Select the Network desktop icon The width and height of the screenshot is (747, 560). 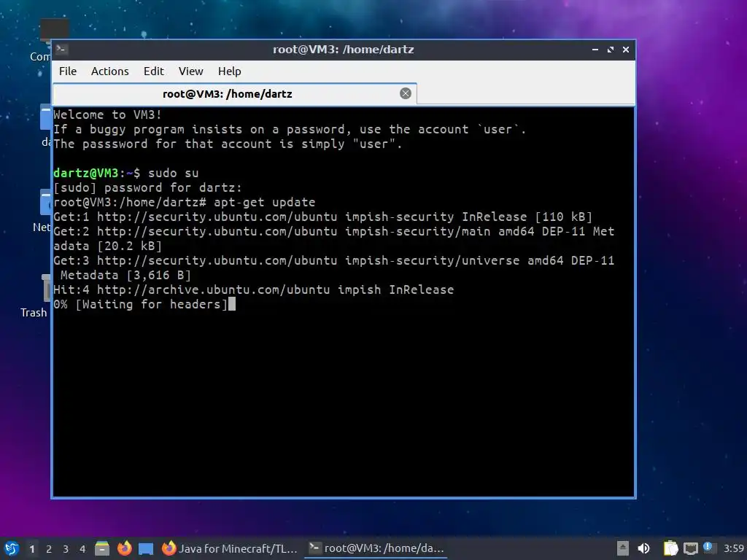42,211
